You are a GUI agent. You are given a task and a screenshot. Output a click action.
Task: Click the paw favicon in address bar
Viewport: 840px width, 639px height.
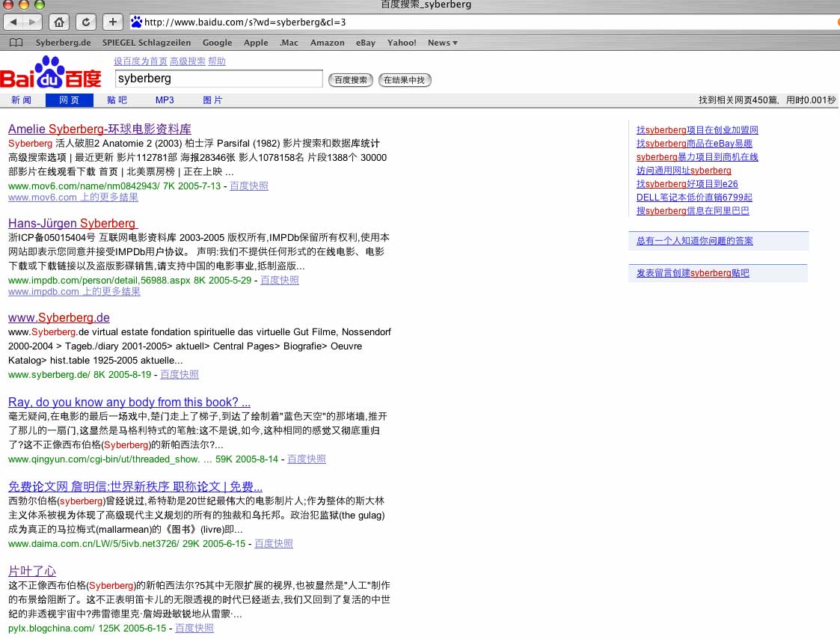coord(136,22)
